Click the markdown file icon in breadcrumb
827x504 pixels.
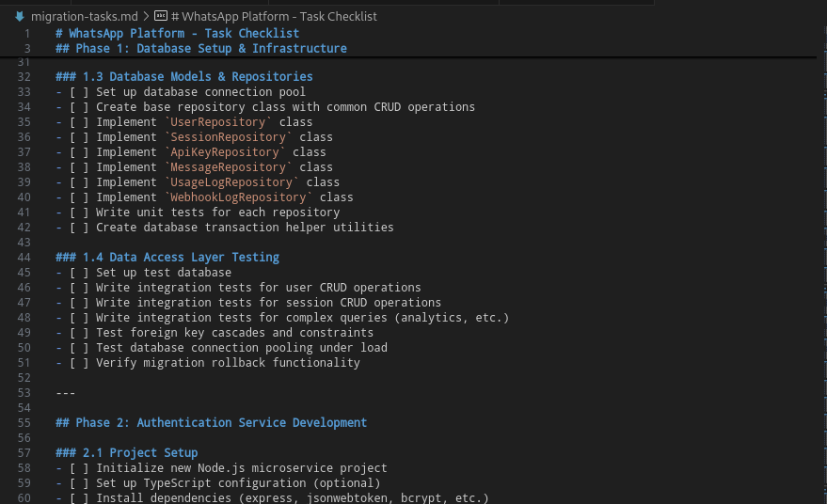coord(19,16)
